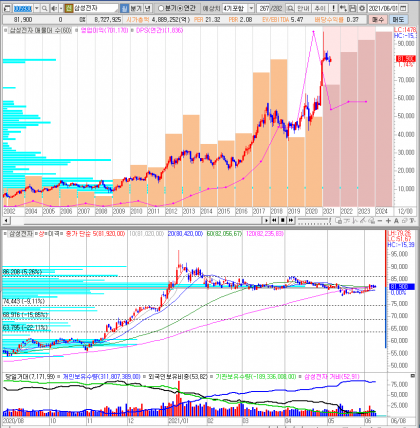Open chart settings gear icon
The width and height of the screenshot is (420, 428).
coord(362,8)
